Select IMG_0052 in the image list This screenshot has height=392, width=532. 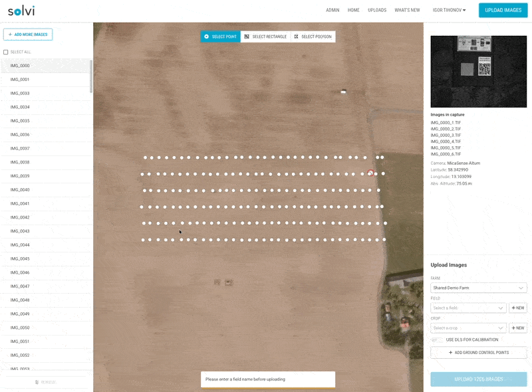[46, 355]
